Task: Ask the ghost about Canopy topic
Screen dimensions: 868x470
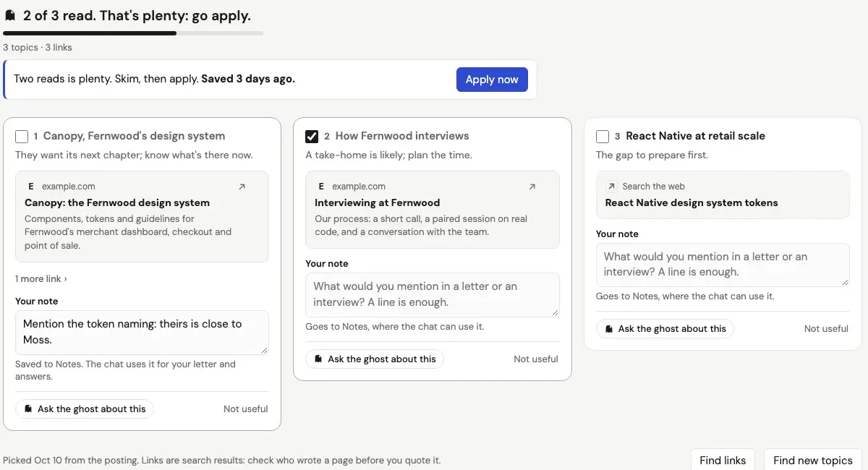Action: pos(85,409)
